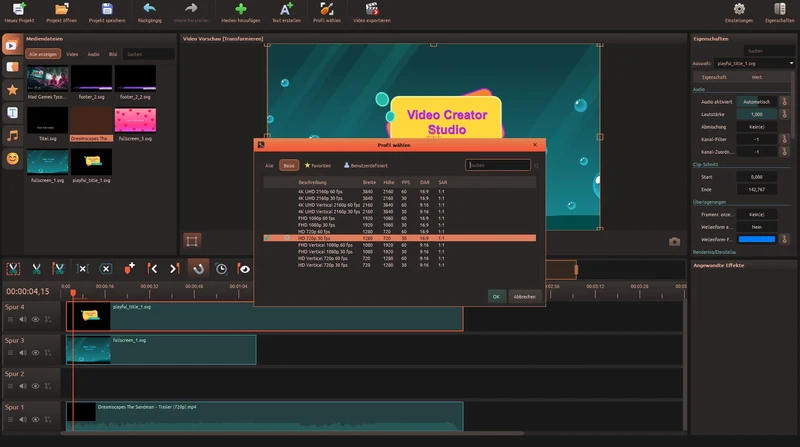Click the Abbrechen button
Screen dimensions: 800x447
[524, 296]
